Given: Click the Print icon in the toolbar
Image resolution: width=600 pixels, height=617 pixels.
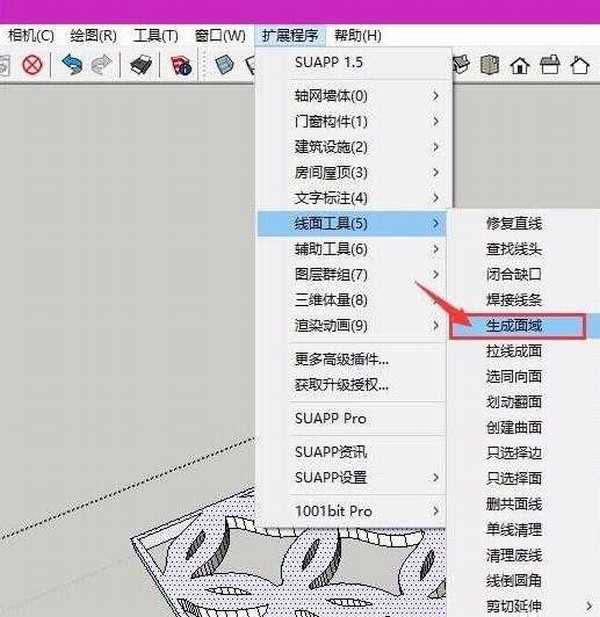Looking at the screenshot, I should point(139,66).
